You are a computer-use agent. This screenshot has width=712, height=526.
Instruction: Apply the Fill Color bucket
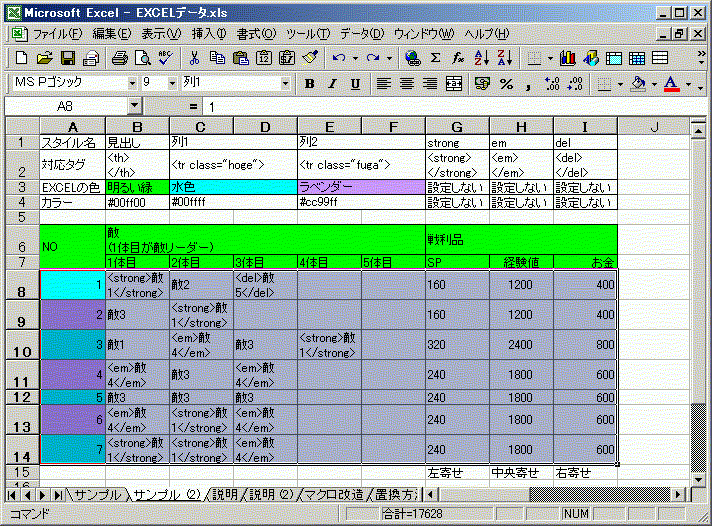pos(638,84)
